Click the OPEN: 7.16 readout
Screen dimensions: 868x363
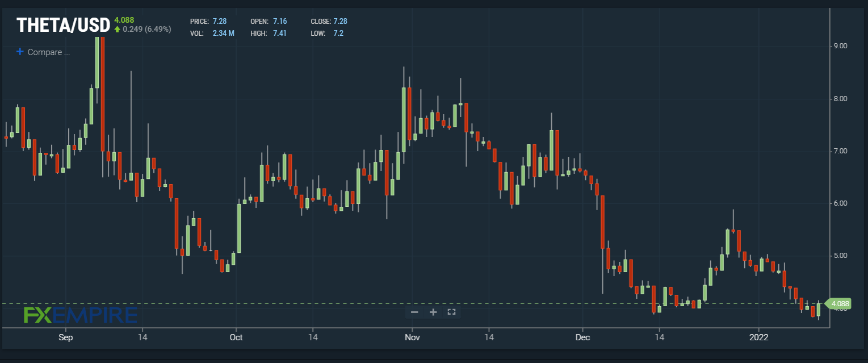pyautogui.click(x=269, y=21)
